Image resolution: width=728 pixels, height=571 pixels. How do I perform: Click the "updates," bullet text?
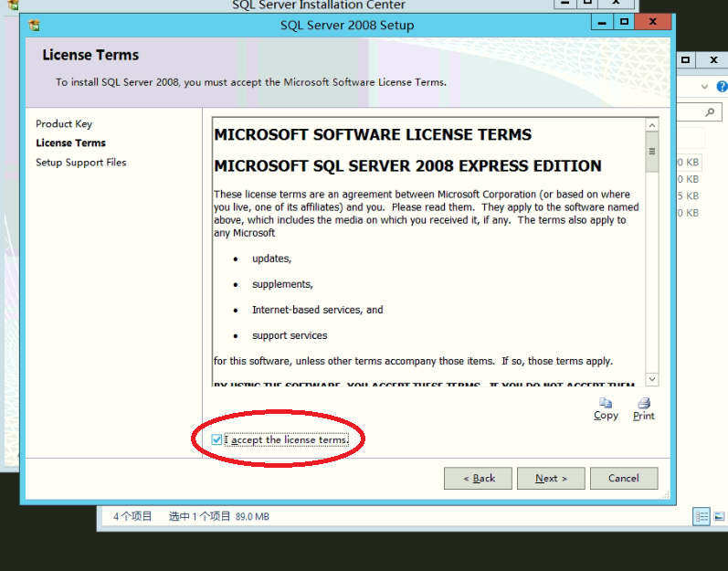point(271,259)
